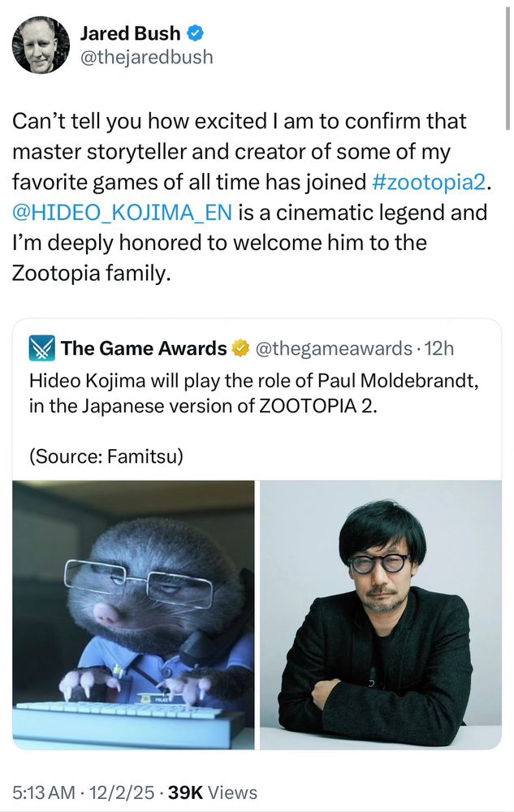This screenshot has height=812, width=514.
Task: Click Jared Bush's display name
Action: point(131,34)
